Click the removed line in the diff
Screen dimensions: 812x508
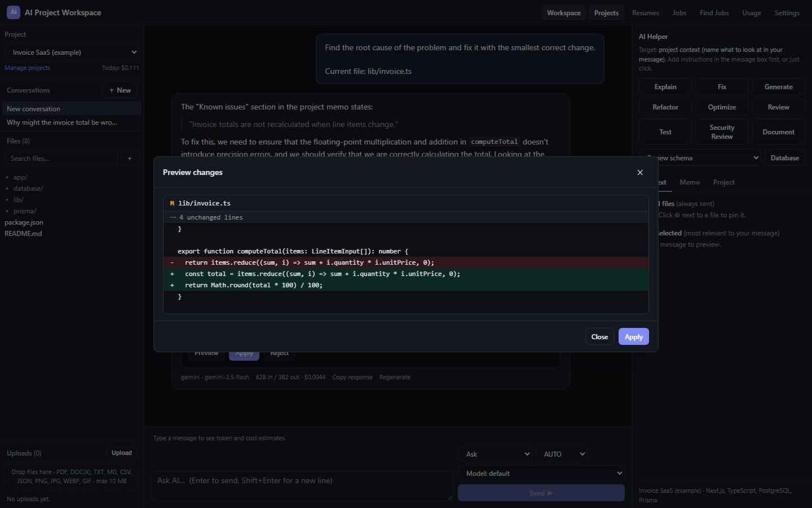point(406,262)
